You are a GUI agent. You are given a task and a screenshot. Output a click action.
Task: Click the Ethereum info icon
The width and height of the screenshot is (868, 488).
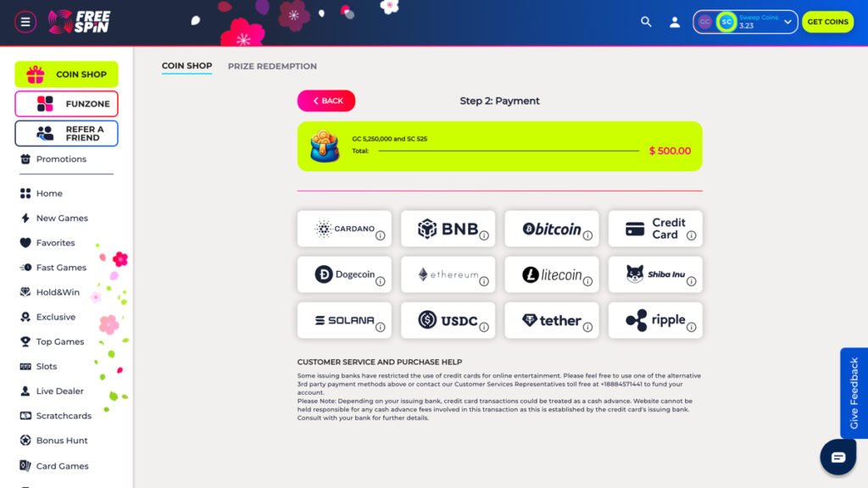pos(484,281)
